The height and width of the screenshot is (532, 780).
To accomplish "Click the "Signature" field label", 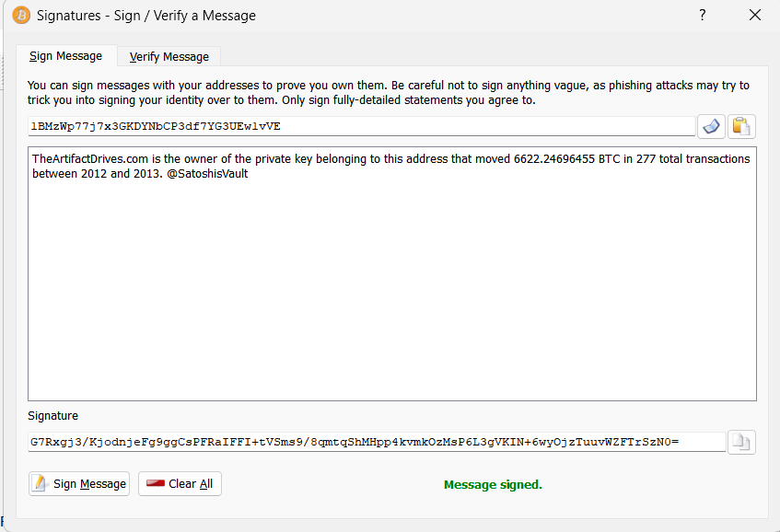I will [52, 416].
